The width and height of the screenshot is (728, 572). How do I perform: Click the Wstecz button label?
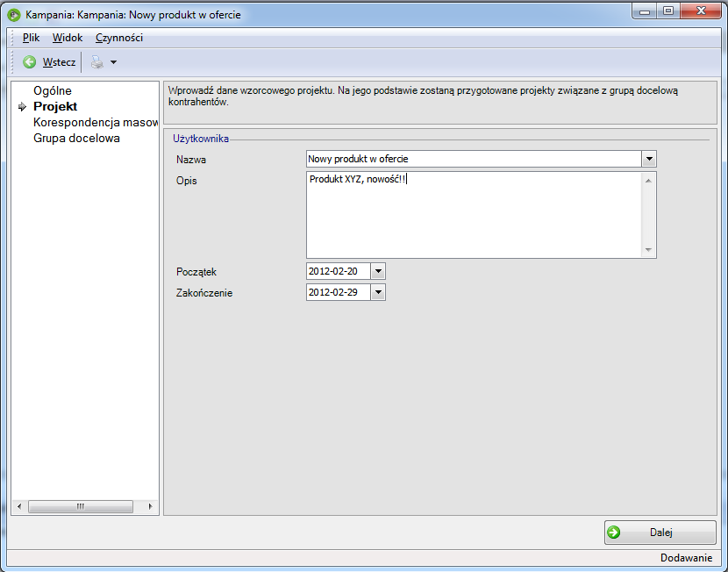59,62
